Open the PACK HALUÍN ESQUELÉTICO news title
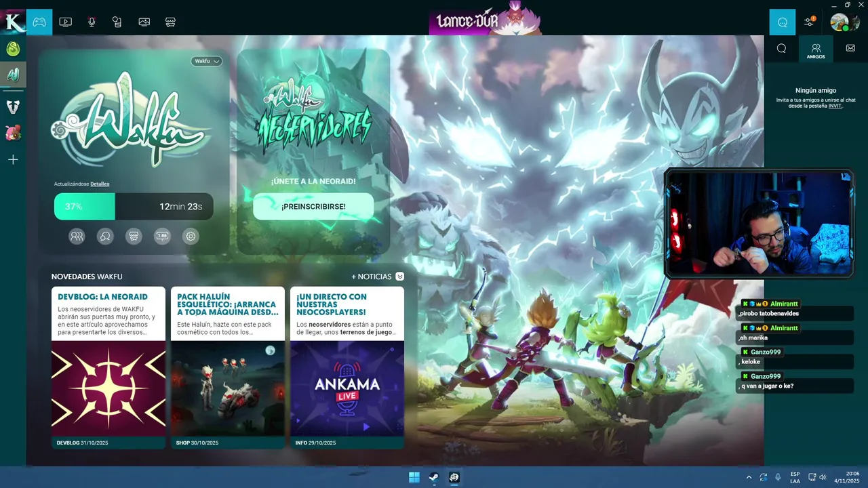The image size is (868, 488). (x=228, y=304)
